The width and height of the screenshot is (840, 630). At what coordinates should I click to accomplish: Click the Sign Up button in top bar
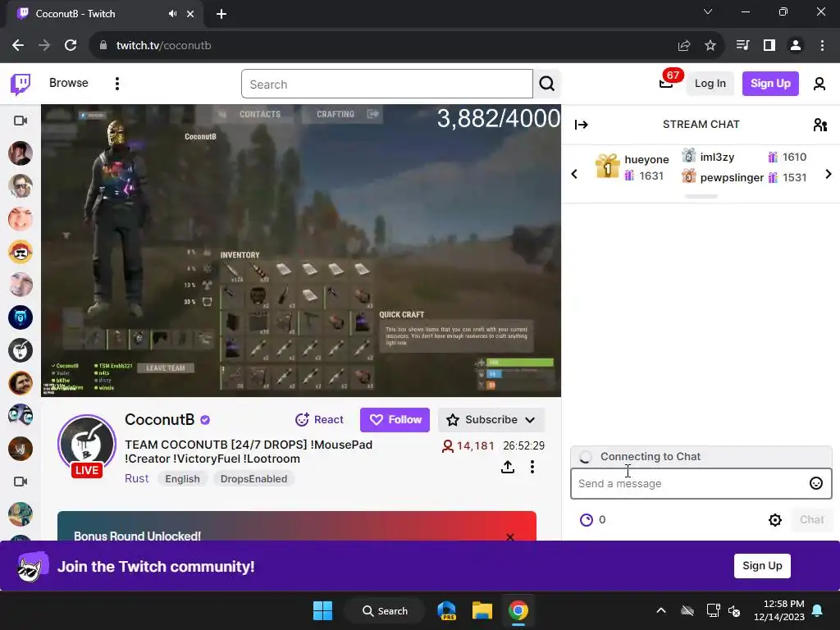[769, 84]
